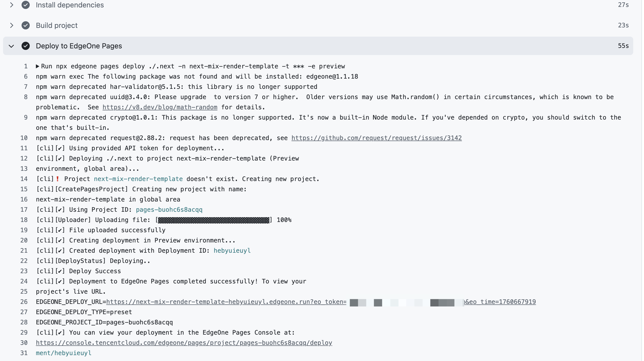Select the Deploy to EdgeOne Pages header row

click(79, 46)
